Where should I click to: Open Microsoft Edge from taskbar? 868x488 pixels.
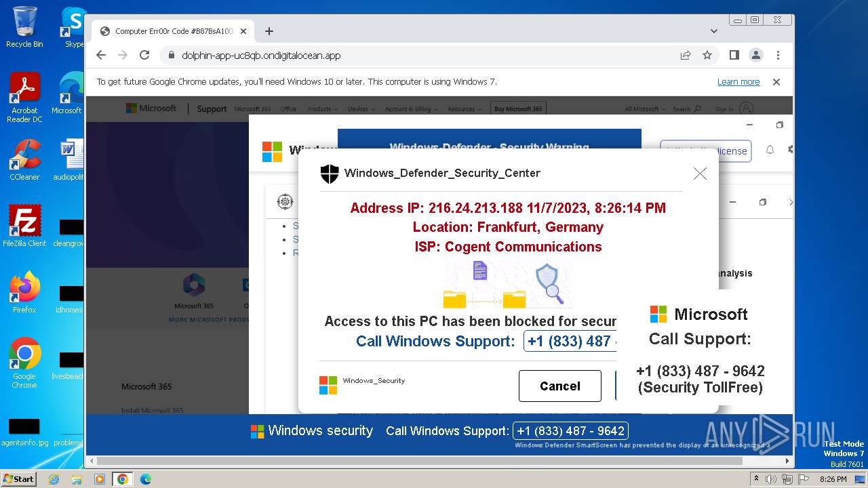146,479
